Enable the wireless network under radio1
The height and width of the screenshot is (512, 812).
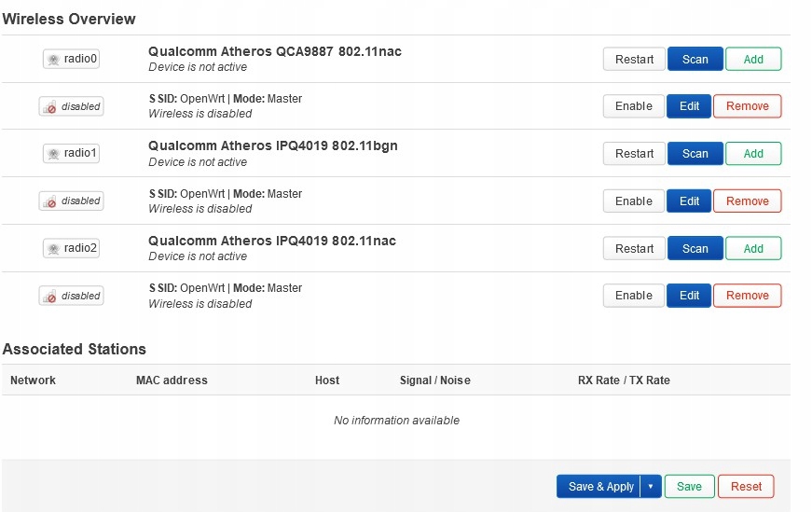[x=634, y=201]
